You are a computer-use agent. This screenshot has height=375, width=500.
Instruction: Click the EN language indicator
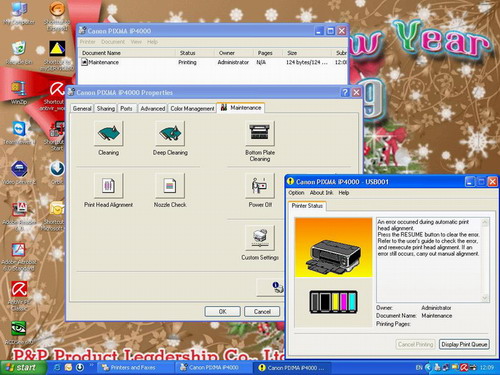419,368
